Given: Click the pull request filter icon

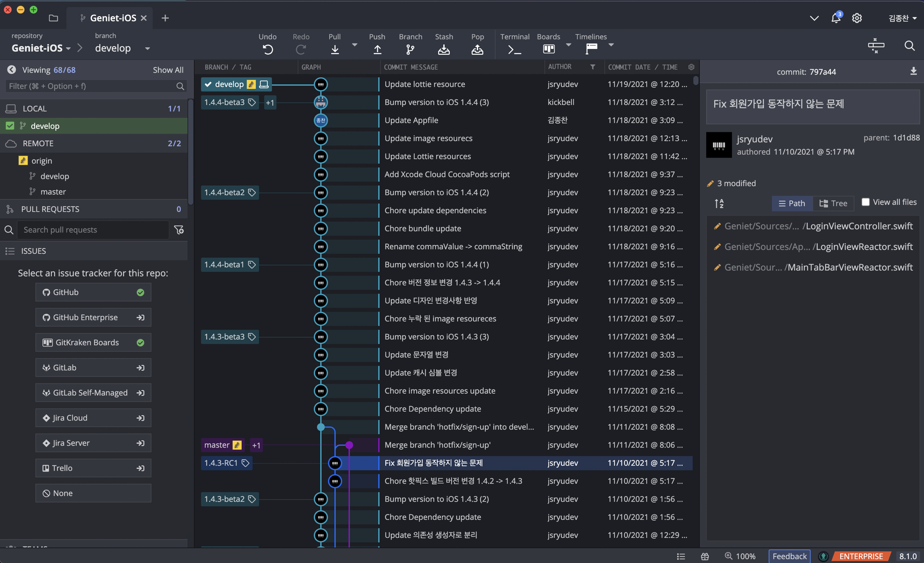Looking at the screenshot, I should click(x=179, y=230).
